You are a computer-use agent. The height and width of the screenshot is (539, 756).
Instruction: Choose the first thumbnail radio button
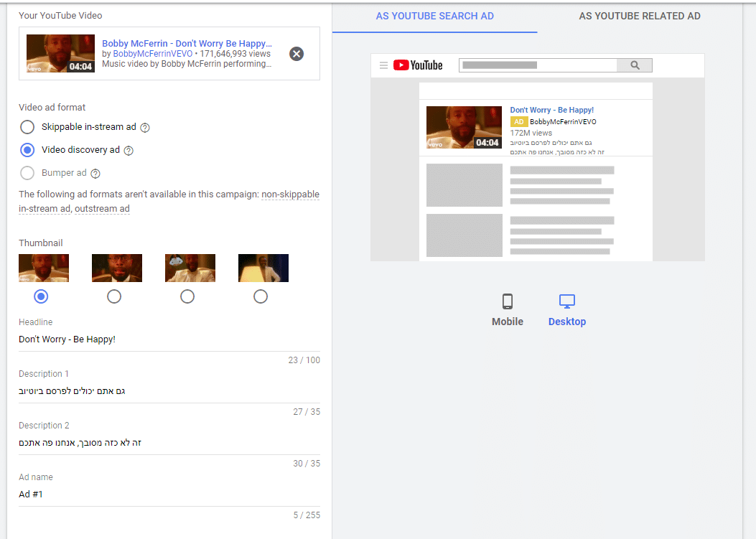point(41,296)
